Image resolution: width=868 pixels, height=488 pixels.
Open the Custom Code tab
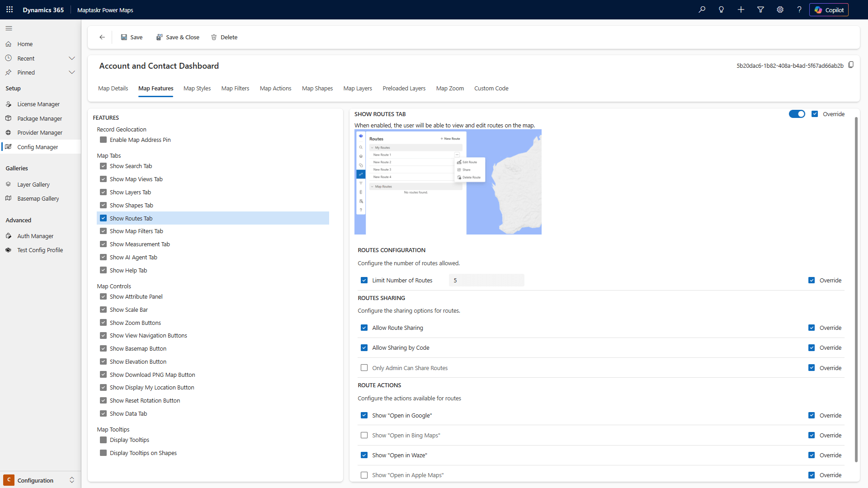491,88
